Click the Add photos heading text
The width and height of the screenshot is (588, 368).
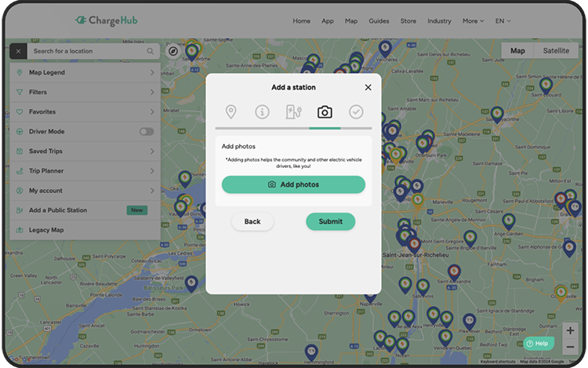tap(238, 146)
